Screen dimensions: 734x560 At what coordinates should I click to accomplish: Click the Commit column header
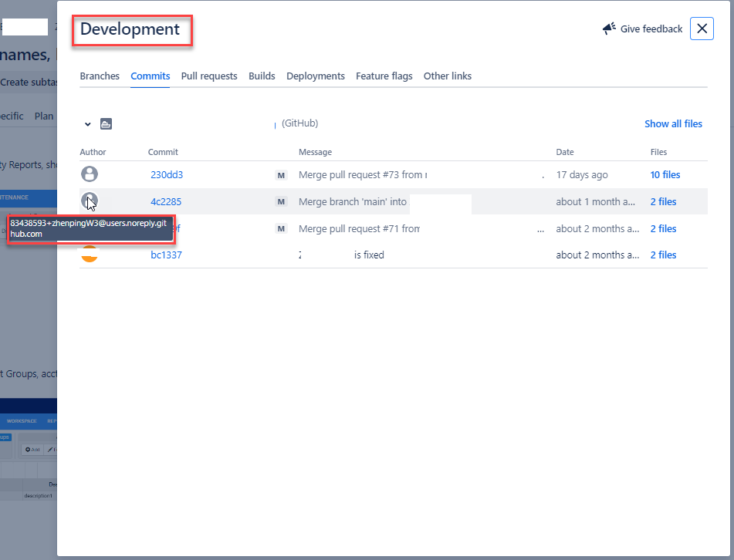(x=163, y=152)
